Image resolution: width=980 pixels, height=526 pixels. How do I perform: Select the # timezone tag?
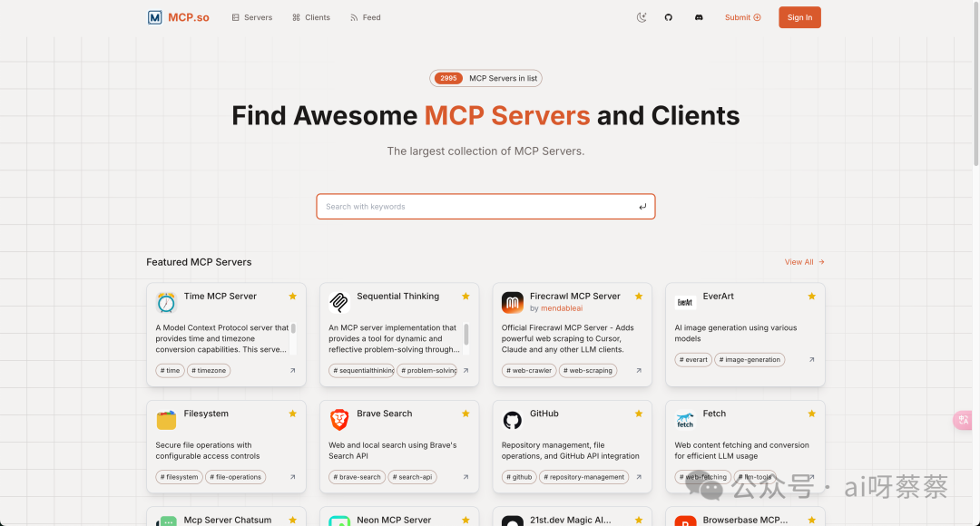tap(209, 370)
